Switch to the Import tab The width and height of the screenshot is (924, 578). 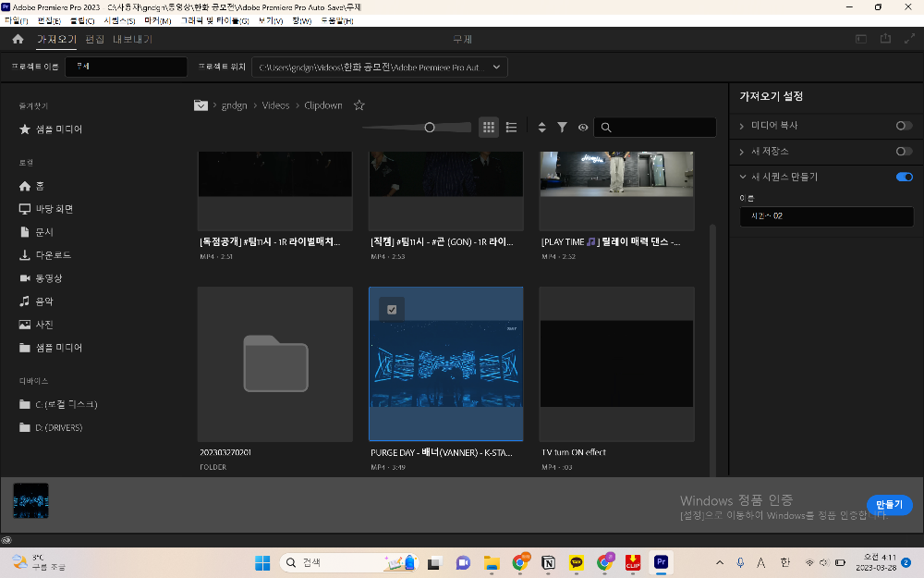[56, 40]
